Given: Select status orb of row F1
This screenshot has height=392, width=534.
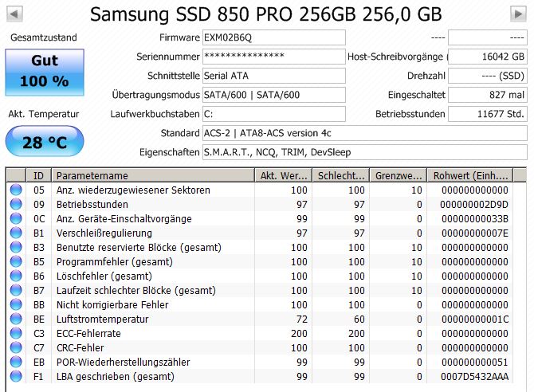Looking at the screenshot, I should pyautogui.click(x=16, y=376).
